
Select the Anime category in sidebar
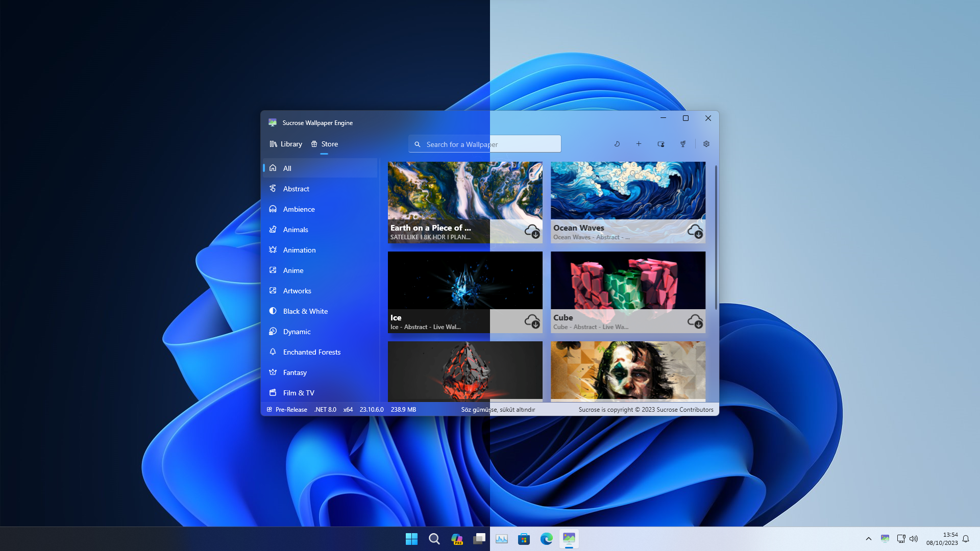[293, 270]
